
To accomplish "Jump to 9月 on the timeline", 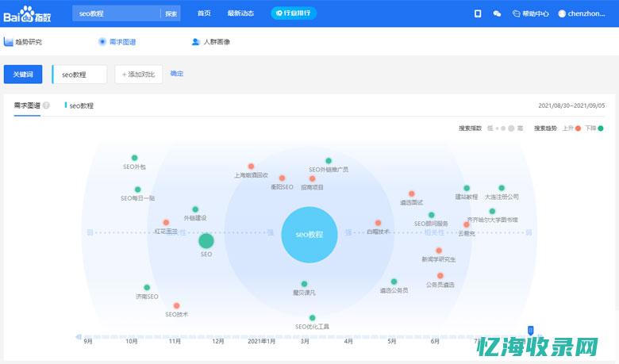I will coord(88,341).
